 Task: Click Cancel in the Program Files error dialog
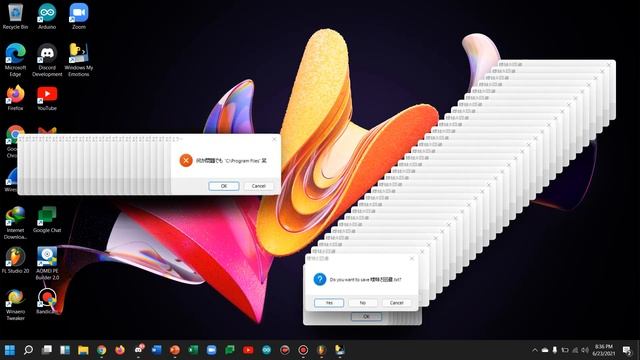(x=258, y=186)
